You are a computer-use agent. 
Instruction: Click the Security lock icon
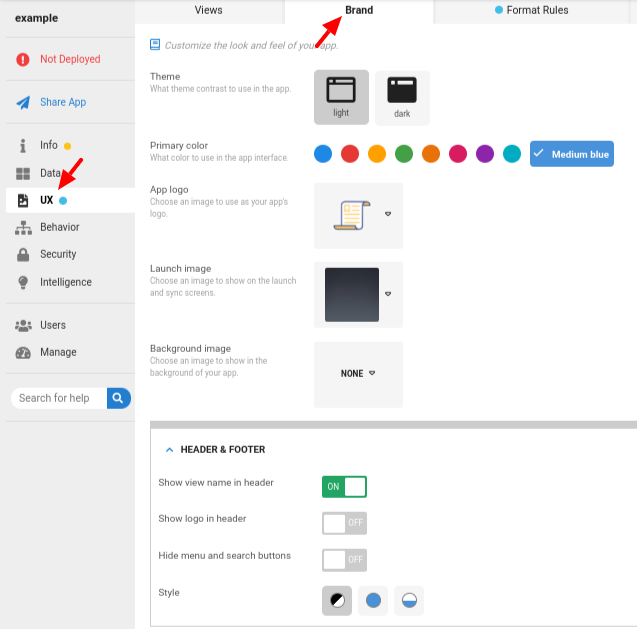(x=23, y=254)
